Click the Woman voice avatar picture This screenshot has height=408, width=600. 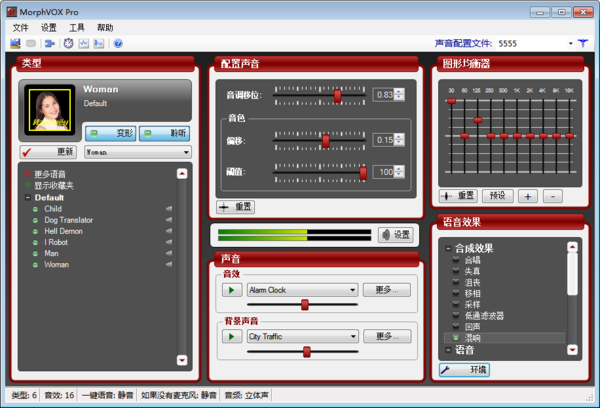(50, 110)
